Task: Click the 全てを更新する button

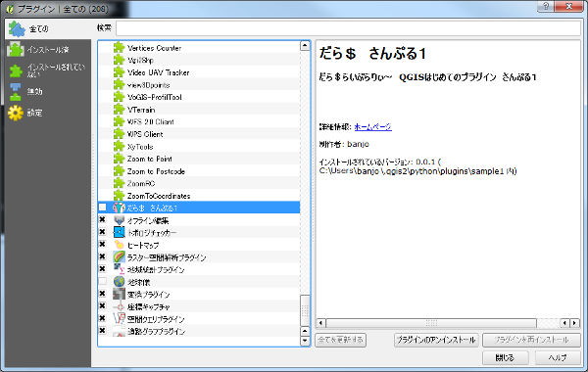Action: pyautogui.click(x=340, y=340)
